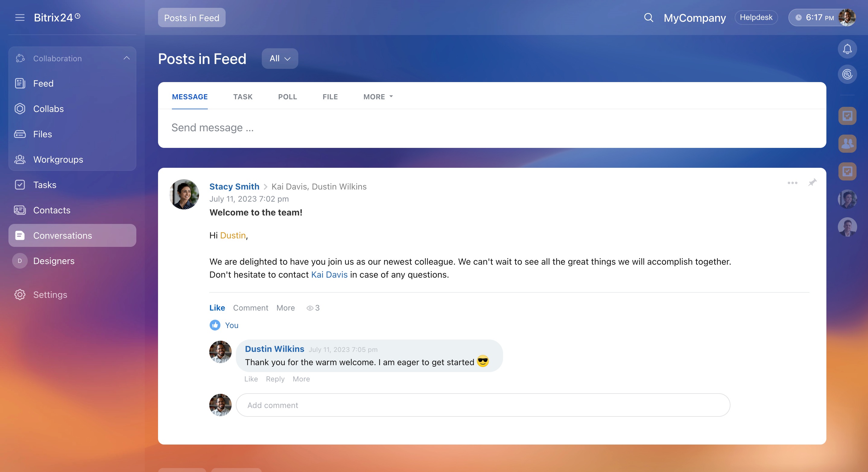This screenshot has height=472, width=868.
Task: Open the post three-dots options menu
Action: click(x=792, y=183)
